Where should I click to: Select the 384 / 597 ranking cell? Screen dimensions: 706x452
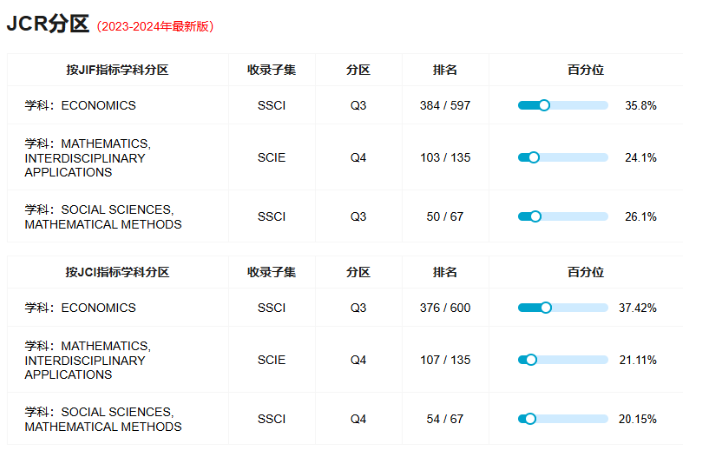(x=445, y=105)
